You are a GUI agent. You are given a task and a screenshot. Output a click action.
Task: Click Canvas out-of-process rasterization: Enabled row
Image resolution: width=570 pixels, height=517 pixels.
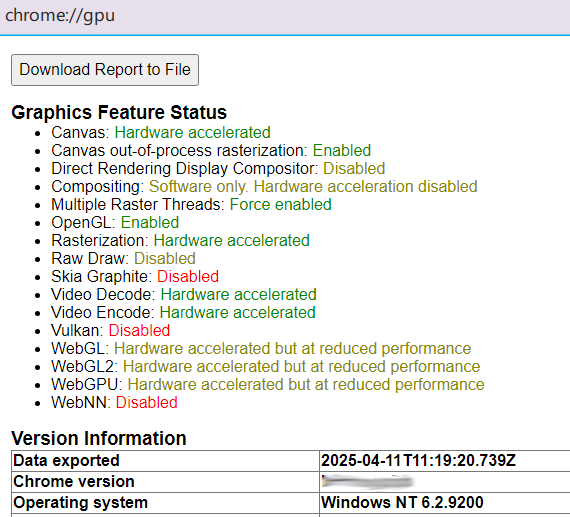tap(211, 151)
